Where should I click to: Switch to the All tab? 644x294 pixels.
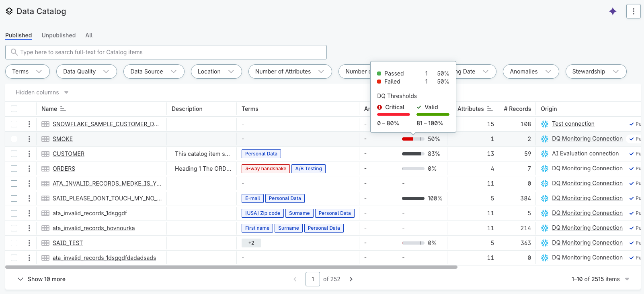click(x=89, y=35)
